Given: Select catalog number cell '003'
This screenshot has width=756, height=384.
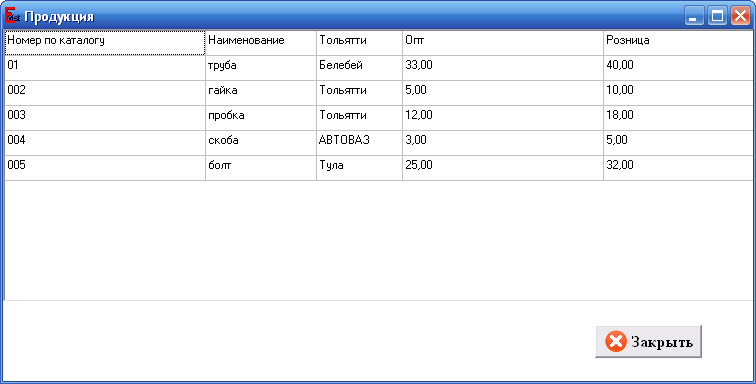Looking at the screenshot, I should 105,118.
